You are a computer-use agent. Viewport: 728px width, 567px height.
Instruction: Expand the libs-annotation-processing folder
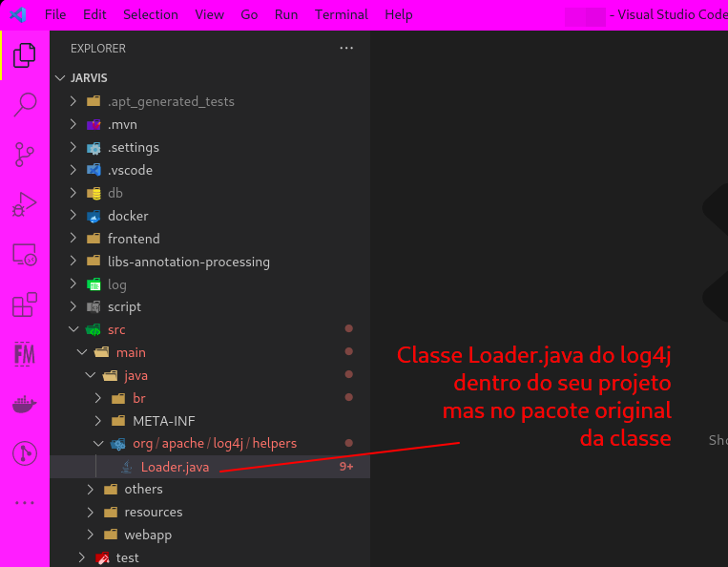coord(73,261)
